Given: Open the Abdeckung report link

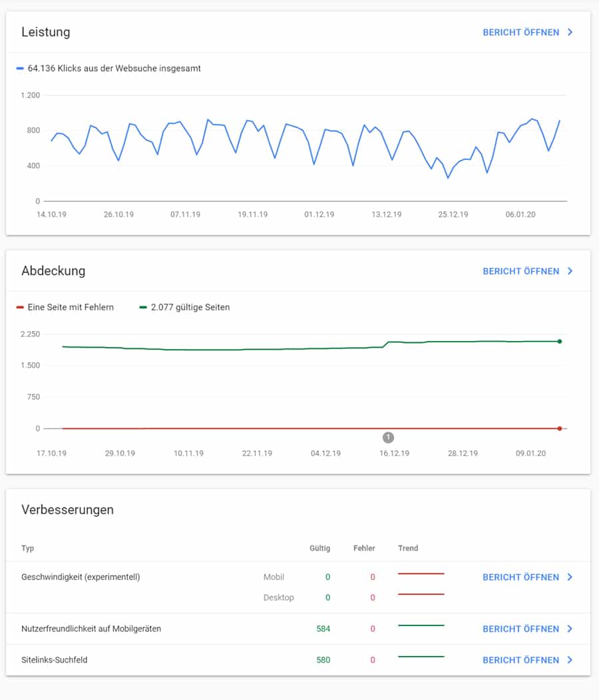Looking at the screenshot, I should click(x=520, y=271).
